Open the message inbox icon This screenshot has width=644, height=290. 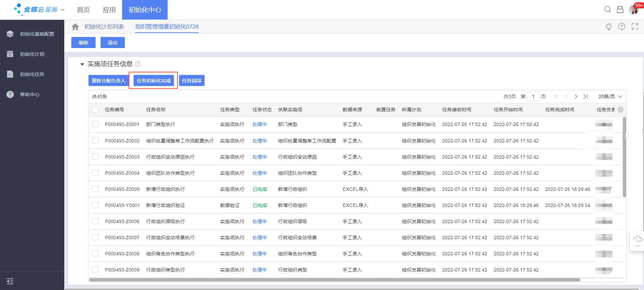[x=620, y=9]
